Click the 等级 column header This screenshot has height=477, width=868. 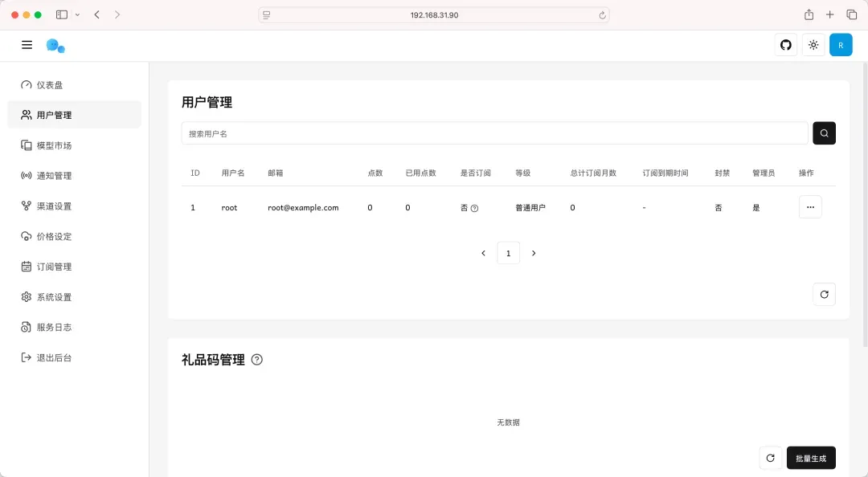522,173
